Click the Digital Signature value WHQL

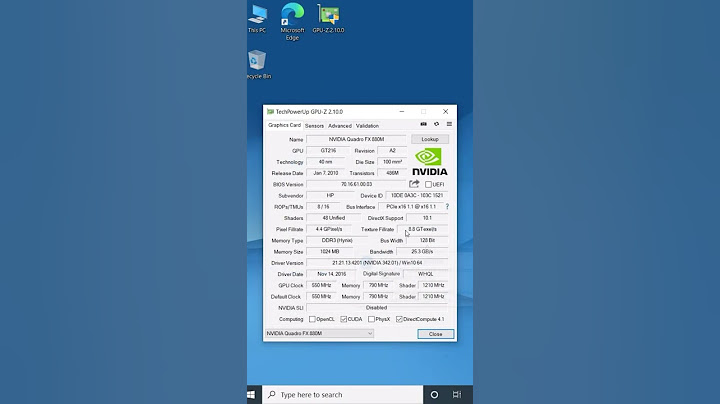point(425,274)
